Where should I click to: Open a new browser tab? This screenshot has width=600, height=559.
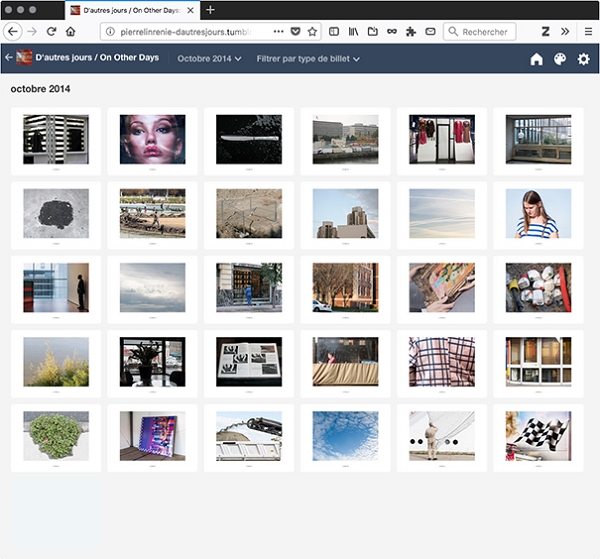pyautogui.click(x=210, y=9)
